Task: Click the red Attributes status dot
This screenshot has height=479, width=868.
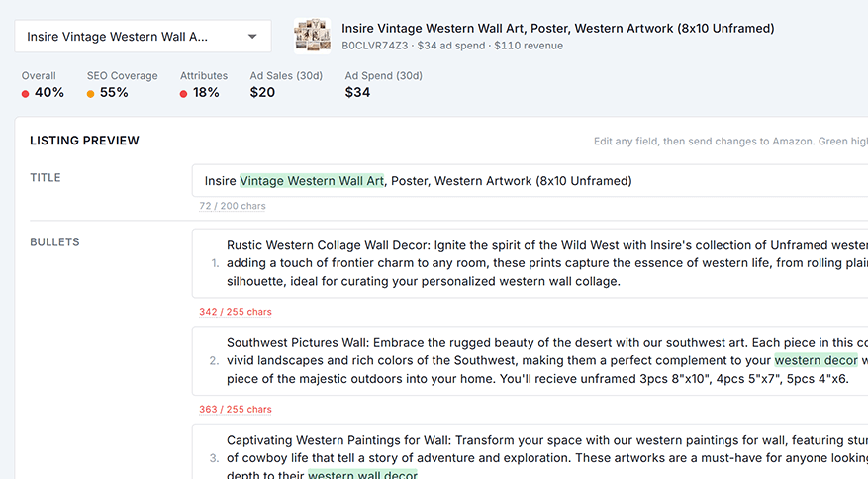Action: tap(183, 94)
